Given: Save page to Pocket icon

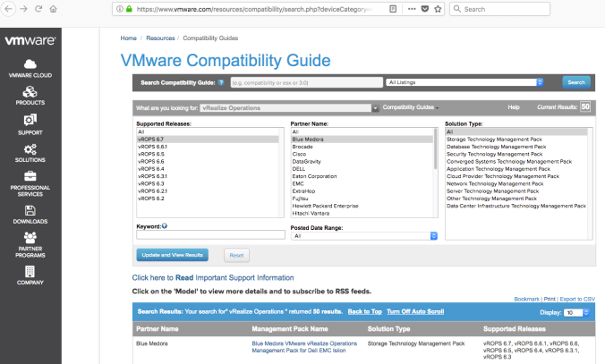Looking at the screenshot, I should click(425, 9).
